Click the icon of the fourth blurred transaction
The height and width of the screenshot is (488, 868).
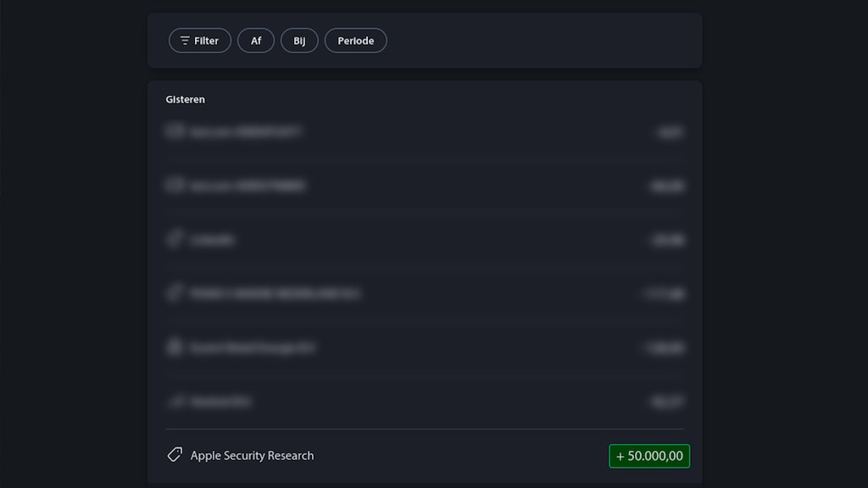click(175, 293)
